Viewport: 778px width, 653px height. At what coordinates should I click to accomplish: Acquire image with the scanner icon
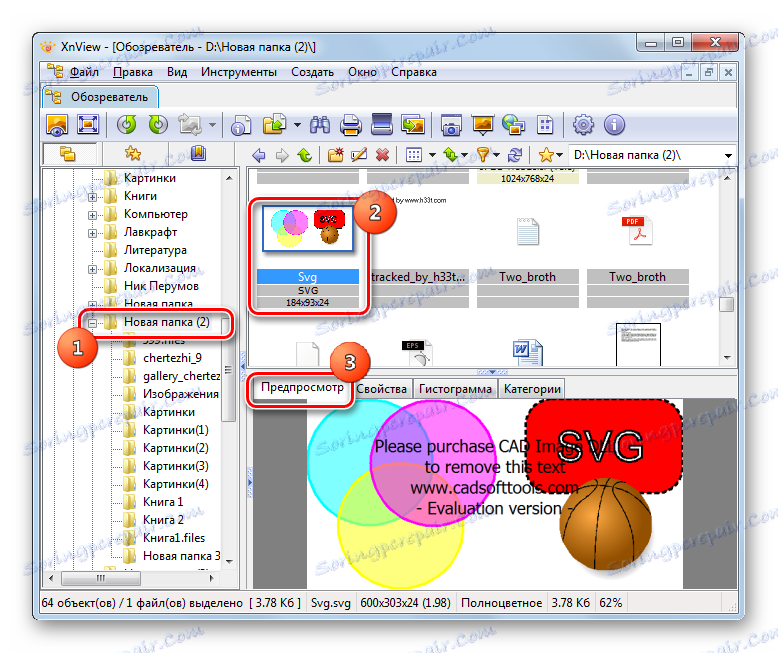(x=382, y=125)
